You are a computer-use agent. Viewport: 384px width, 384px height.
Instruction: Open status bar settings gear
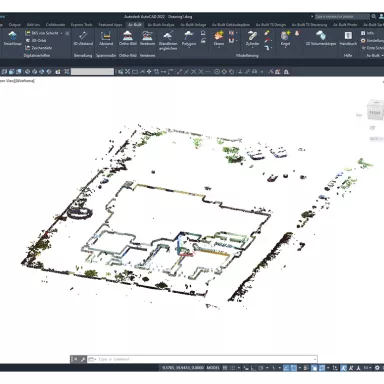point(377,368)
